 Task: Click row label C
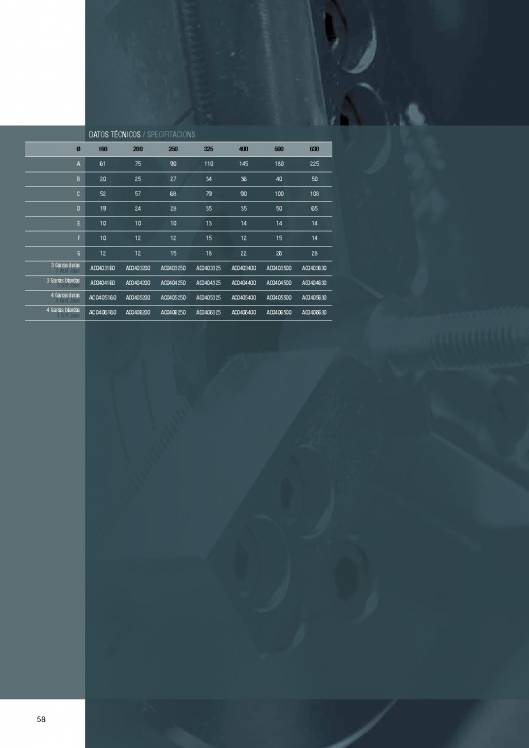(78, 194)
